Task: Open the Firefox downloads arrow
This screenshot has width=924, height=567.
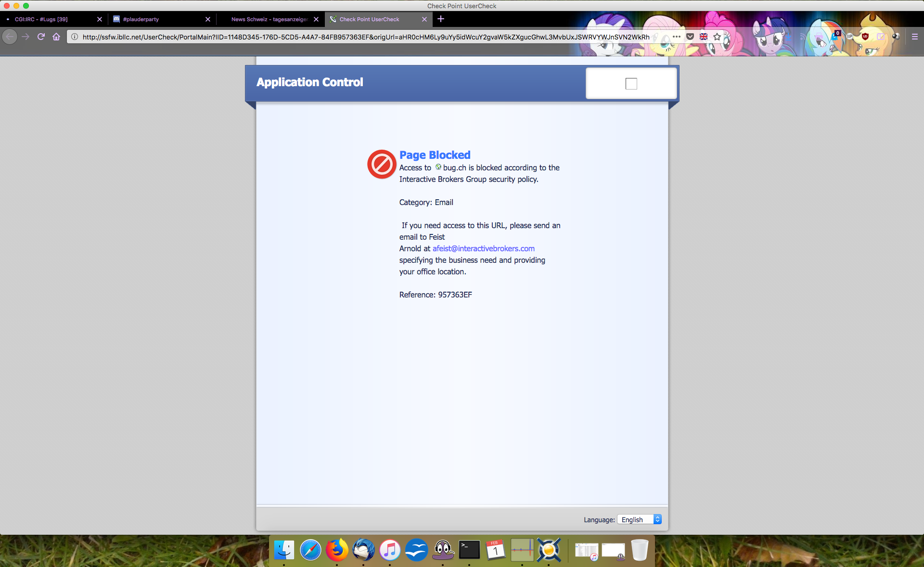Action: [x=788, y=37]
